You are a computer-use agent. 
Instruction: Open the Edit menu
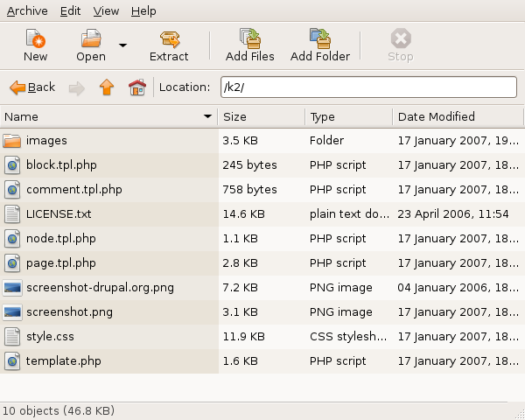coord(71,11)
